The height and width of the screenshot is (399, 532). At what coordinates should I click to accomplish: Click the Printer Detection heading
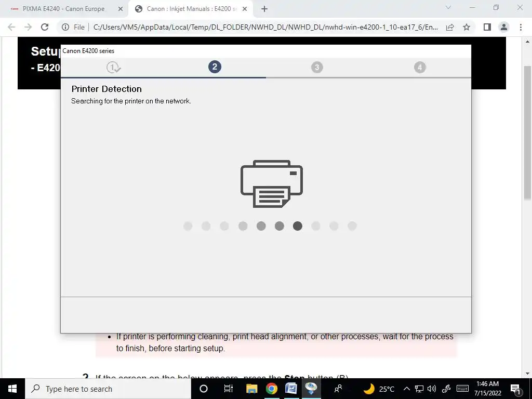coord(107,89)
